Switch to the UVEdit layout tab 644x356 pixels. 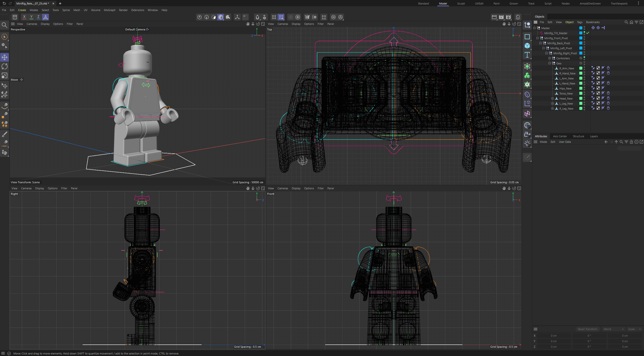pyautogui.click(x=479, y=4)
